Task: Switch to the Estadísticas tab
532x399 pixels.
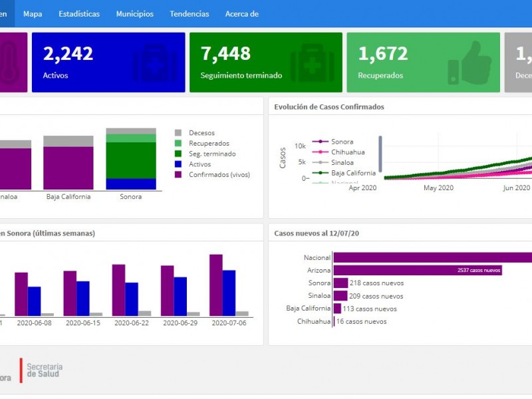Action: 79,14
